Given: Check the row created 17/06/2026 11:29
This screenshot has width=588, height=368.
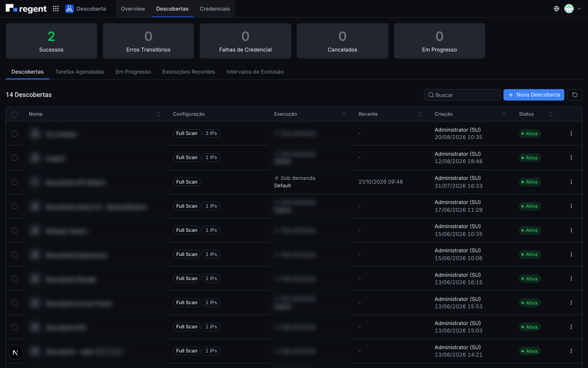Looking at the screenshot, I should 15,206.
